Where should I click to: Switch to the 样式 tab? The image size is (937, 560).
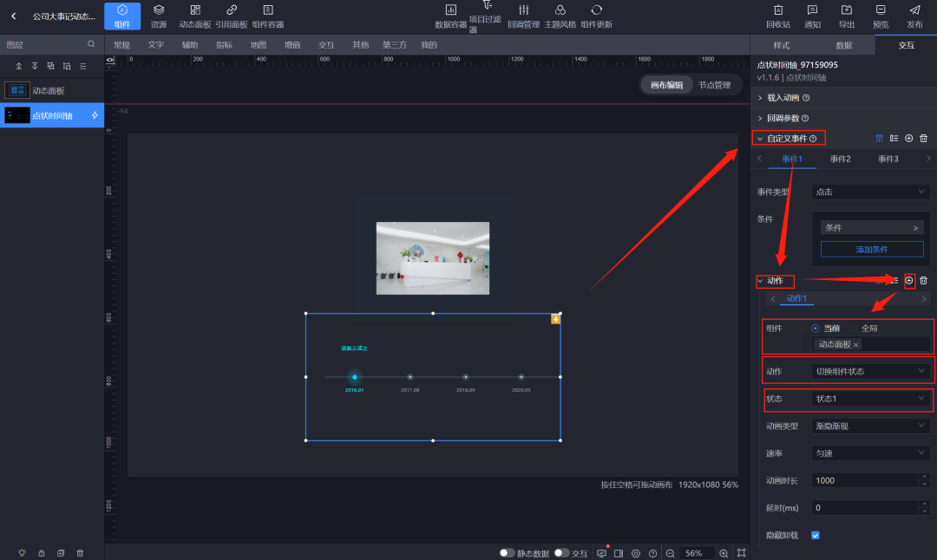coord(781,45)
